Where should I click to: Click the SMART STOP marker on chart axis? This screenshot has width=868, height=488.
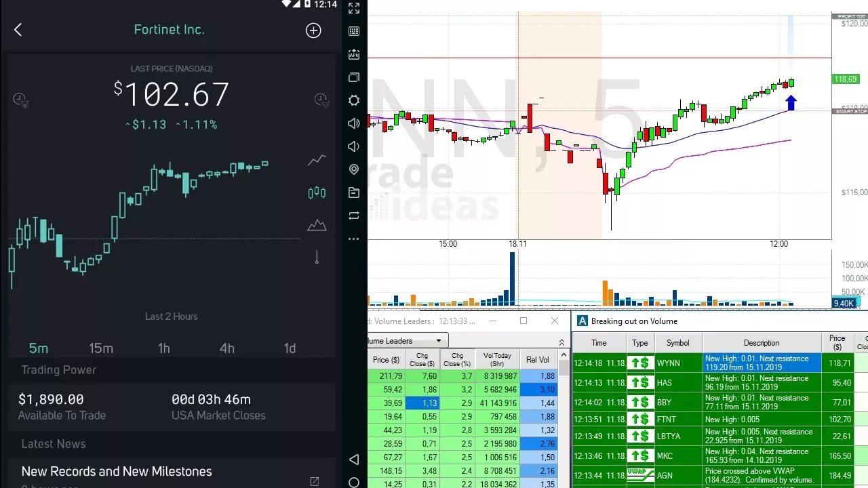coord(850,111)
